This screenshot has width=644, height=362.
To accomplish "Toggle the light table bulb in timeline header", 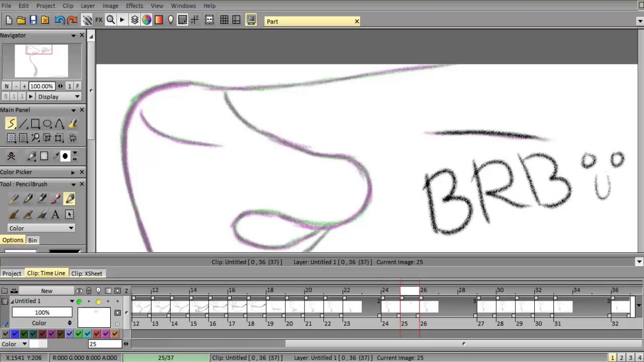I will [x=98, y=291].
